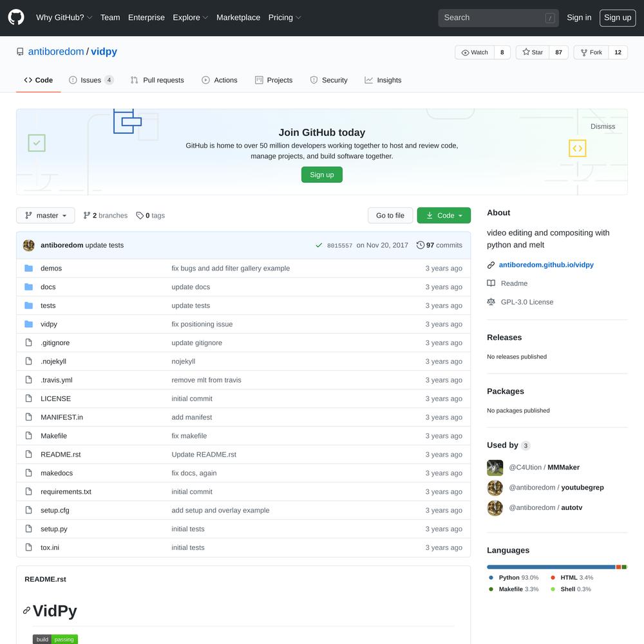This screenshot has height=644, width=644.
Task: Click the Go to file button
Action: click(x=390, y=216)
